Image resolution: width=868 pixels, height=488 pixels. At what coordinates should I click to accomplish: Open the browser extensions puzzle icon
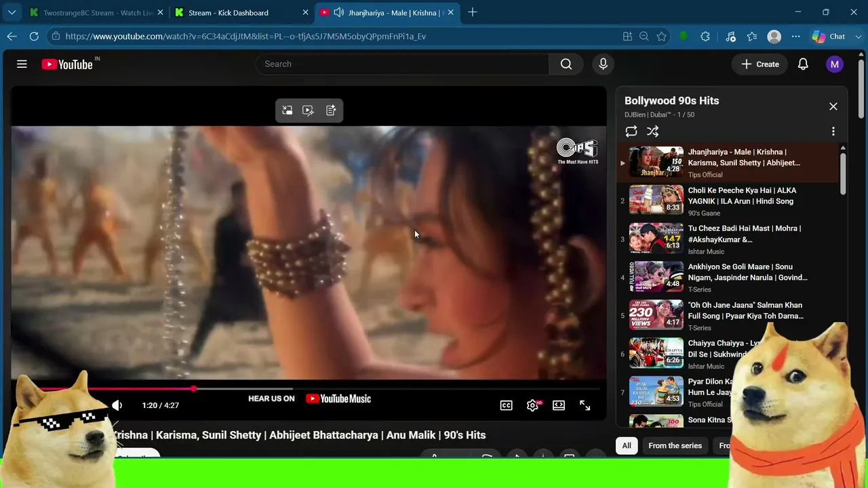tap(705, 37)
